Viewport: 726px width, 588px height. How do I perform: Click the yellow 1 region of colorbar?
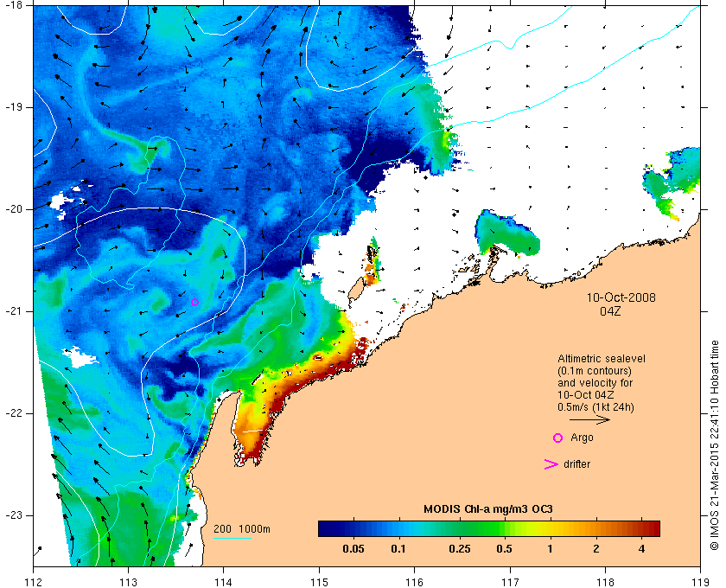[x=550, y=528]
